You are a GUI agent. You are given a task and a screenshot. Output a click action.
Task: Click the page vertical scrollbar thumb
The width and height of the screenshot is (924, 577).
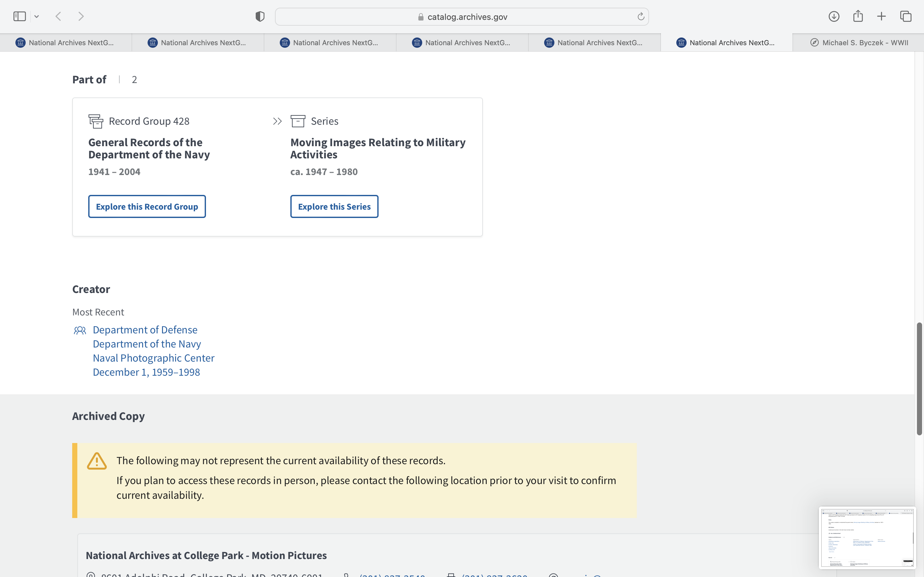tap(920, 378)
